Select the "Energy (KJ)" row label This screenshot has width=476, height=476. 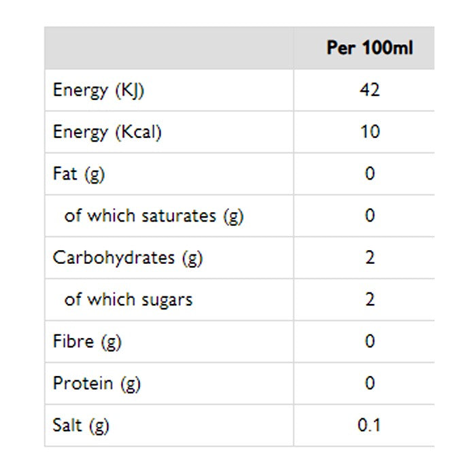(x=99, y=91)
